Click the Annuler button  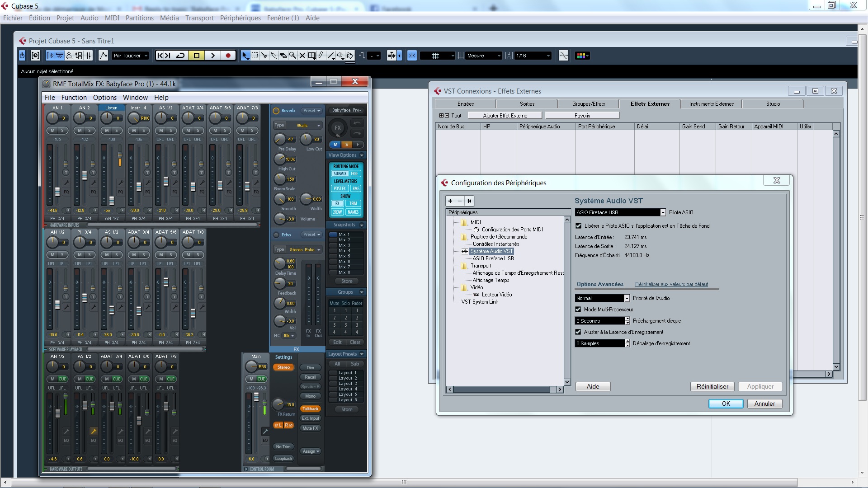pyautogui.click(x=764, y=404)
